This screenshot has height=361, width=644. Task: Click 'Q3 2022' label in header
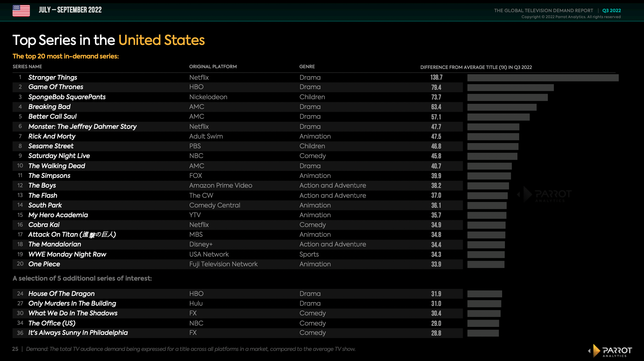coord(612,10)
